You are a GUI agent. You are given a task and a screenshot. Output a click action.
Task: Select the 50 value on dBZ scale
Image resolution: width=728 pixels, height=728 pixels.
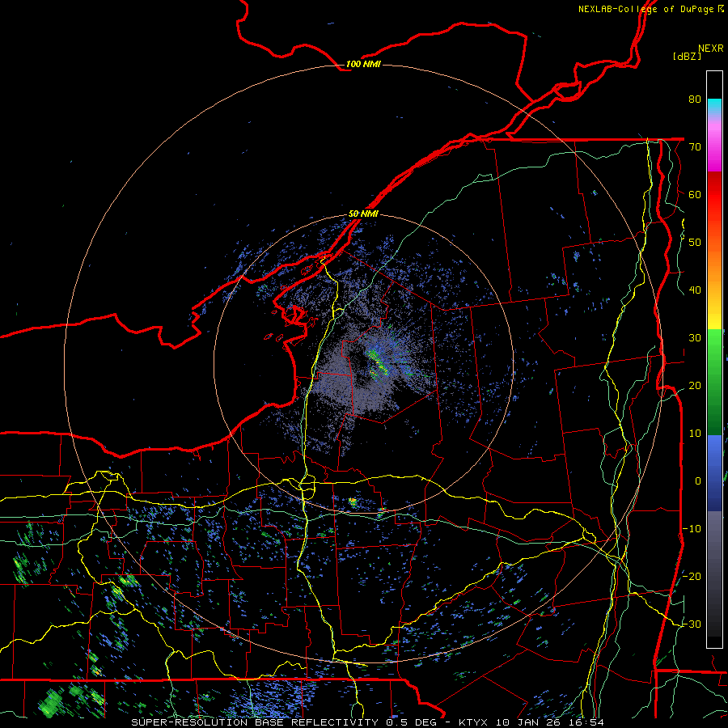pyautogui.click(x=695, y=243)
